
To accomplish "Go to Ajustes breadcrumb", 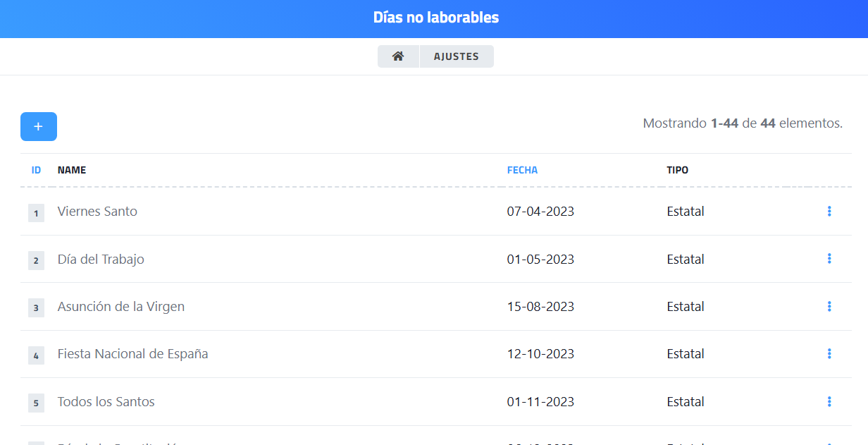I will click(x=457, y=56).
